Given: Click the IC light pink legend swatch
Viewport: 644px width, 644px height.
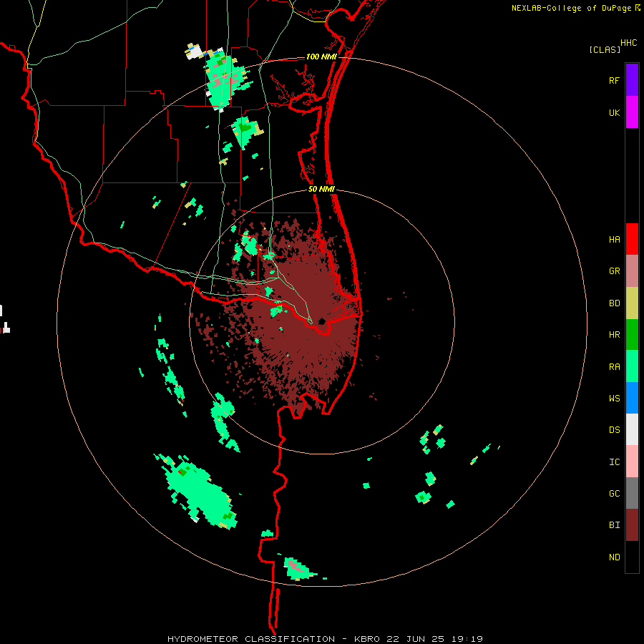Looking at the screenshot, I should point(632,462).
